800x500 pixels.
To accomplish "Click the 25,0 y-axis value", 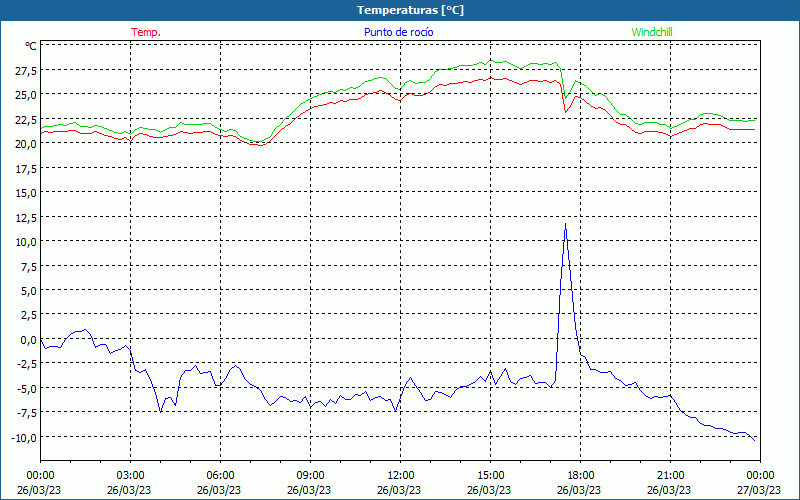I will pyautogui.click(x=24, y=95).
